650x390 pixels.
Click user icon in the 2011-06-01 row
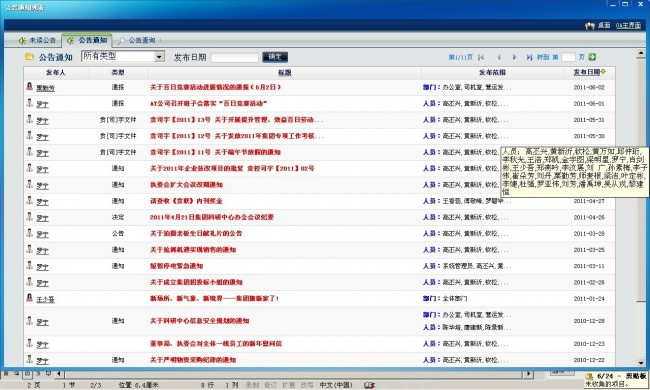(x=29, y=102)
